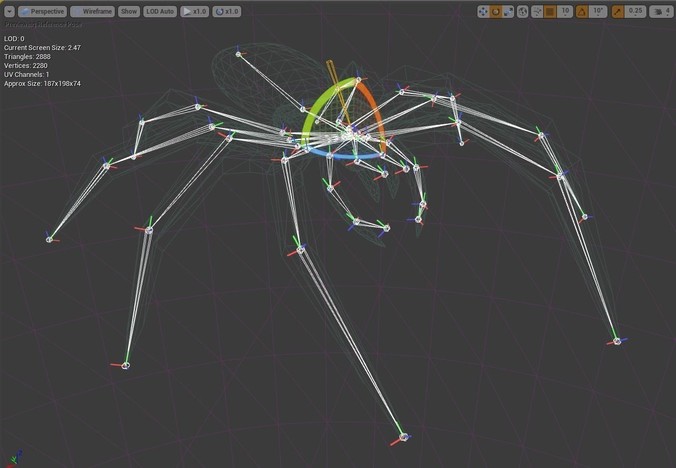Select the rotate gizmo mode

pyautogui.click(x=496, y=12)
